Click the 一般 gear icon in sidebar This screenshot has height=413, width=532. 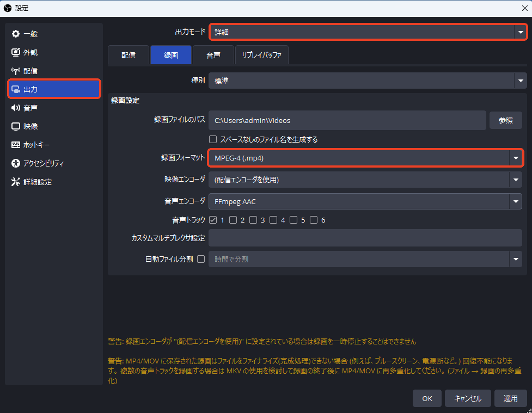click(x=16, y=34)
